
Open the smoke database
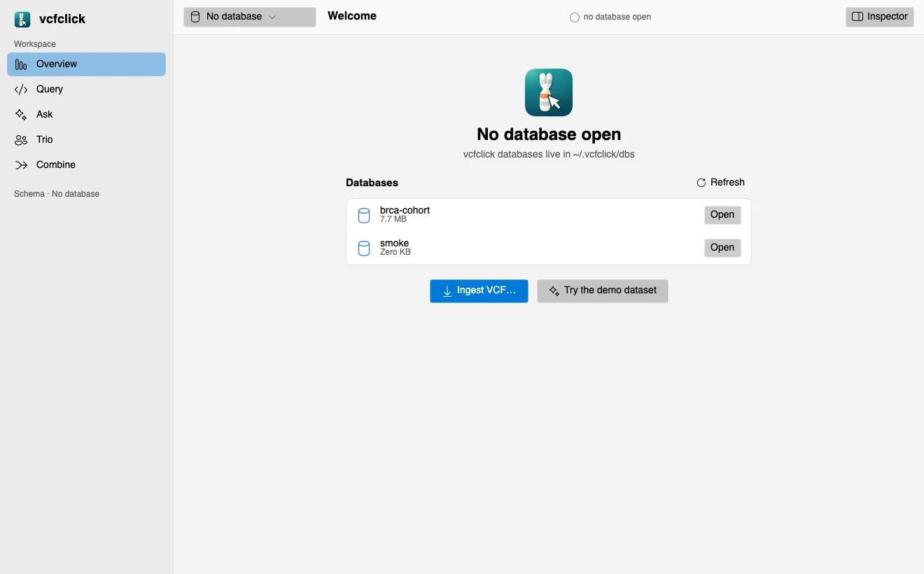722,248
